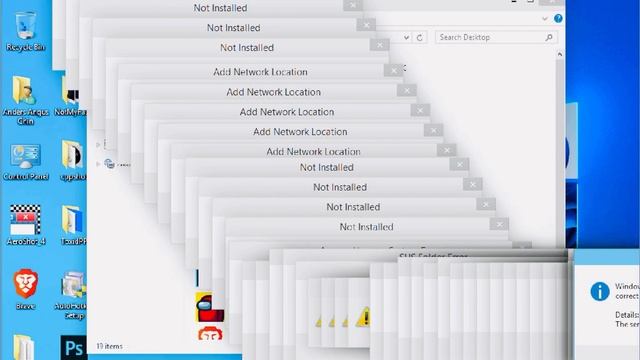Viewport: 640px width, 360px height.
Task: Click the "13 items" status bar text
Action: (109, 346)
